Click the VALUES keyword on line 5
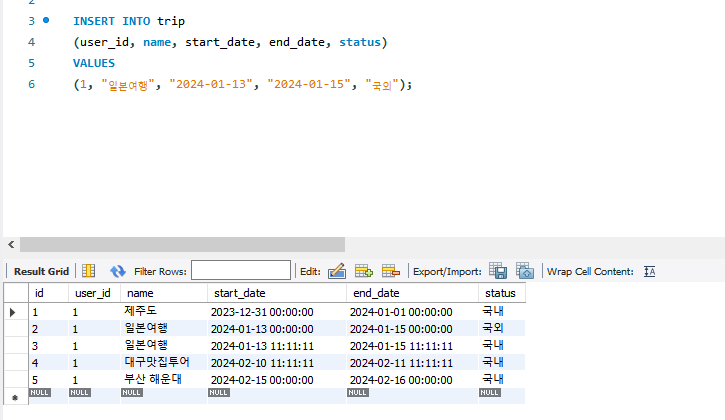725x420 pixels. [94, 63]
